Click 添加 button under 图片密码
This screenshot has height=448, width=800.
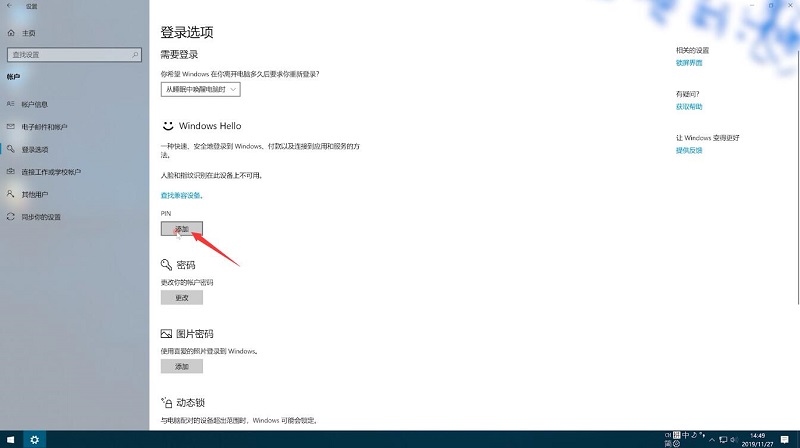tap(182, 366)
